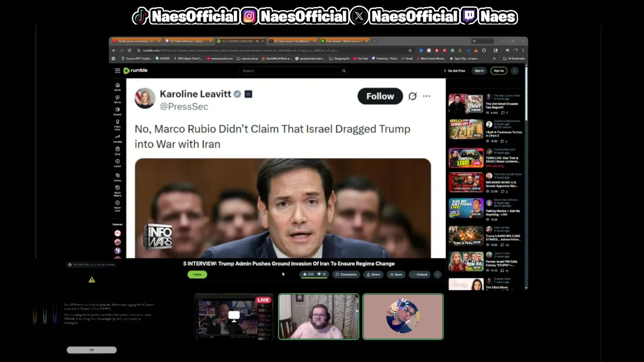Bookmark the page with the star icon
Image resolution: width=644 pixels, height=362 pixels.
410,50
